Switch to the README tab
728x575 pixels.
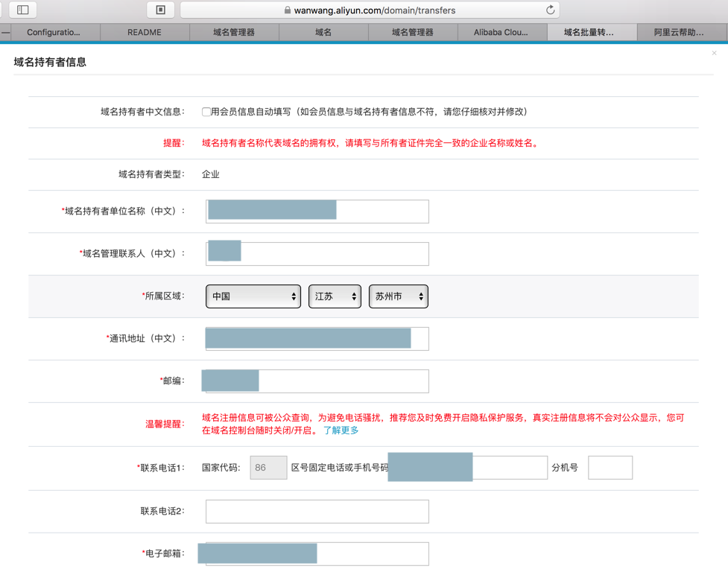145,32
